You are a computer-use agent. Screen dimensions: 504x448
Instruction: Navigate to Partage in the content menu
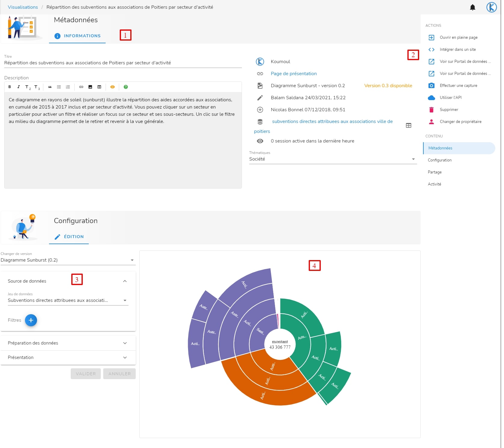[459, 172]
